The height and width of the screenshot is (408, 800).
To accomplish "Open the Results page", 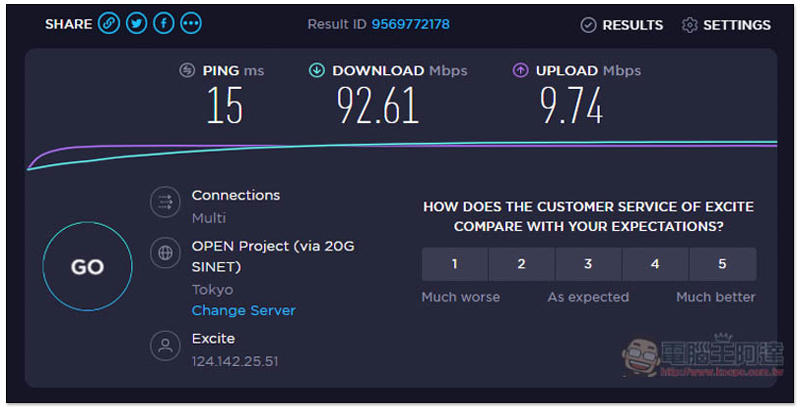I will (622, 25).
